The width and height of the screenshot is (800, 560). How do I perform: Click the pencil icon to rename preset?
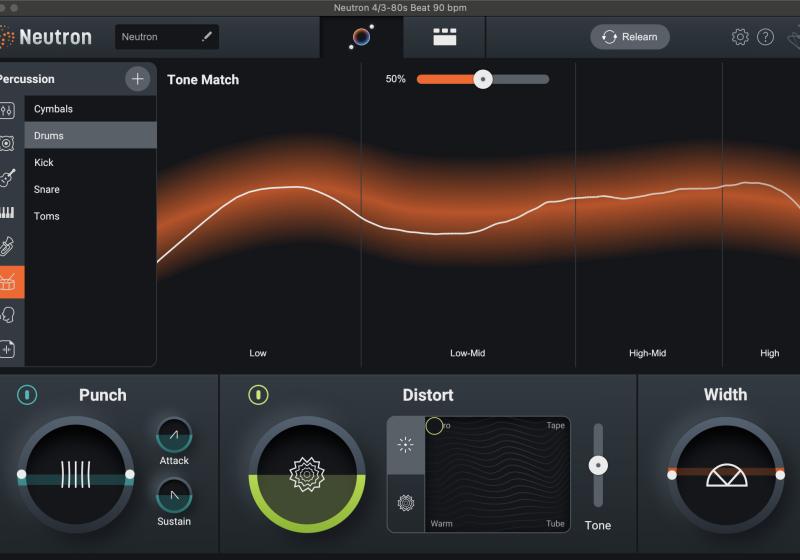(207, 36)
